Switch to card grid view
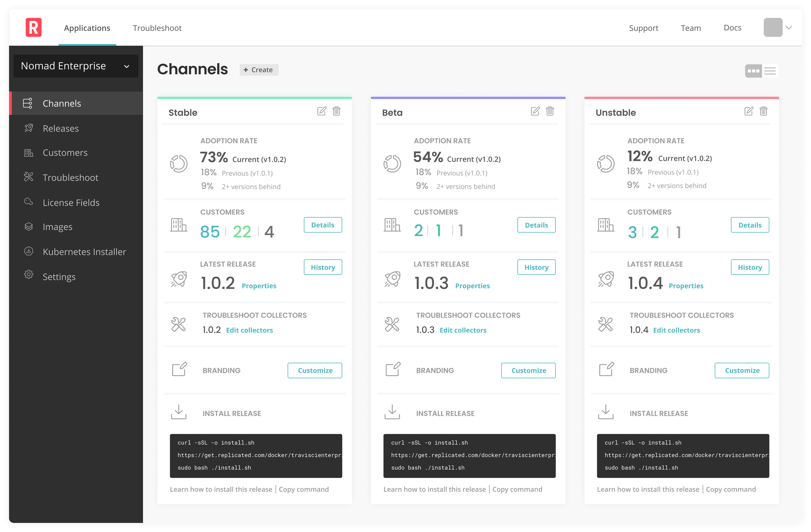Image resolution: width=811 pixels, height=532 pixels. click(753, 71)
